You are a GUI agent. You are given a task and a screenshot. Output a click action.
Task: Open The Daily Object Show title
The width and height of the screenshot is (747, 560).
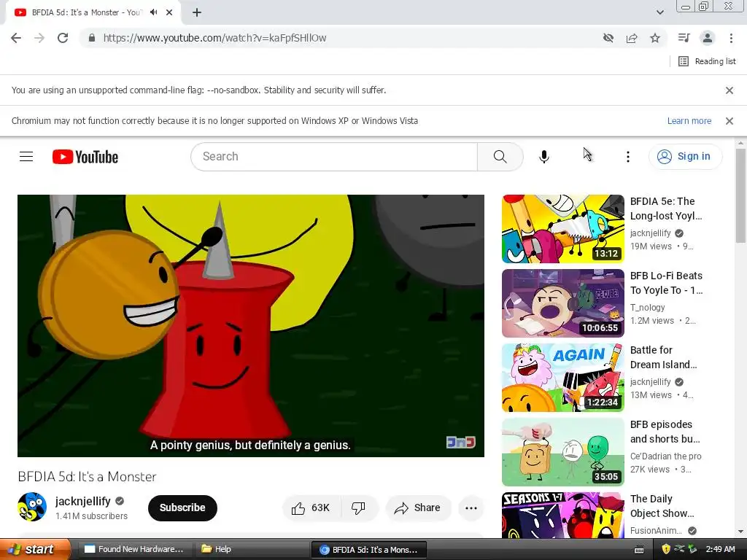pyautogui.click(x=662, y=506)
